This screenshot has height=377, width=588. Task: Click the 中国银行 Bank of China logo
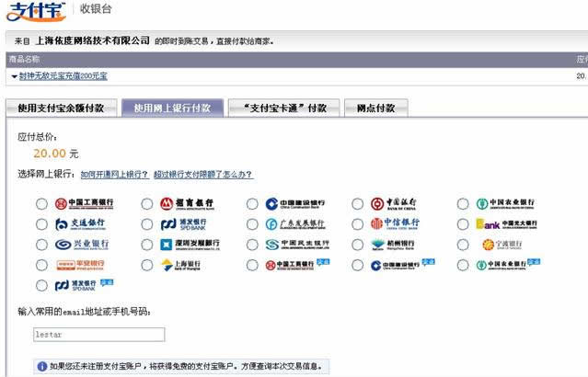coord(393,203)
